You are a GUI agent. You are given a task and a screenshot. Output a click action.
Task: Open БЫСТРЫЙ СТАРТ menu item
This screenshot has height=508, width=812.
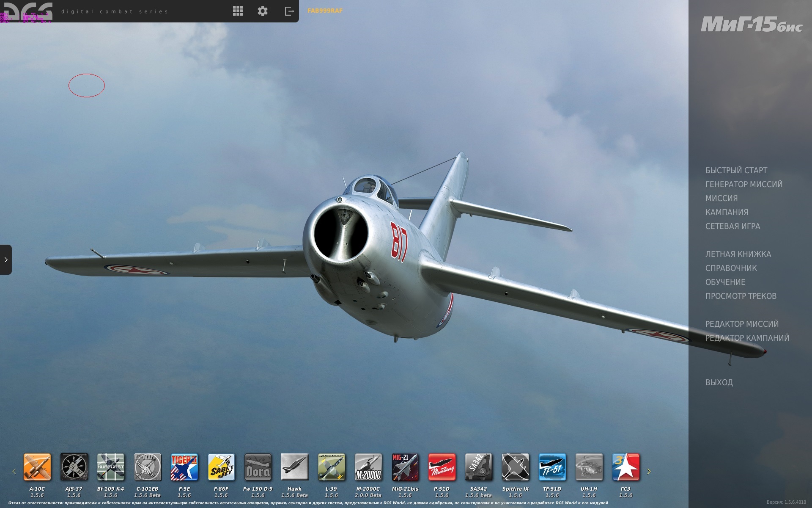coord(736,170)
